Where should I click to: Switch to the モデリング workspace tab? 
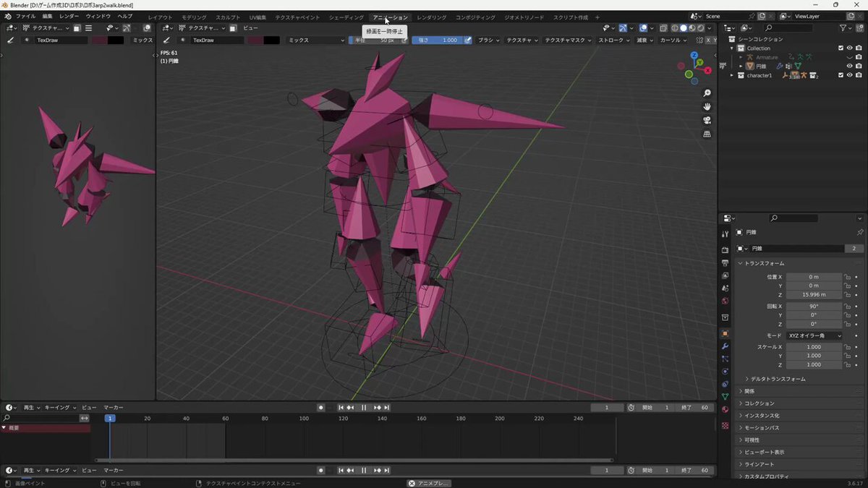tap(193, 17)
